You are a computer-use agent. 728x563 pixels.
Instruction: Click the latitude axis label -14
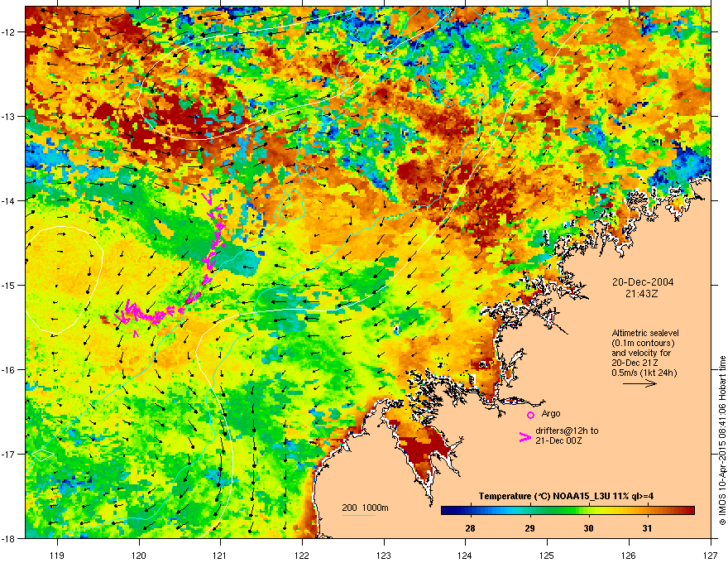point(9,200)
